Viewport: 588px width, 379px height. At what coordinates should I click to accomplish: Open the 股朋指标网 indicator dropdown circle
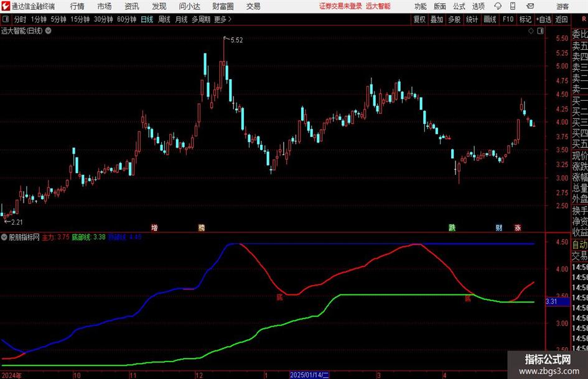pyautogui.click(x=4, y=237)
